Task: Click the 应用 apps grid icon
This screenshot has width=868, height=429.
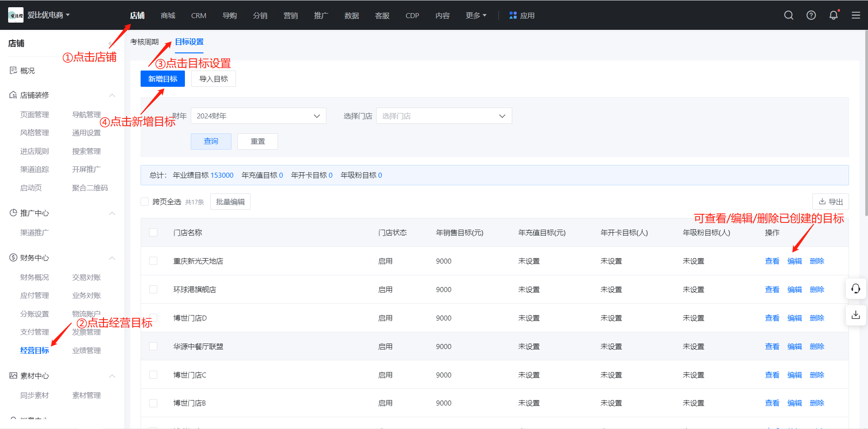Action: pos(513,15)
